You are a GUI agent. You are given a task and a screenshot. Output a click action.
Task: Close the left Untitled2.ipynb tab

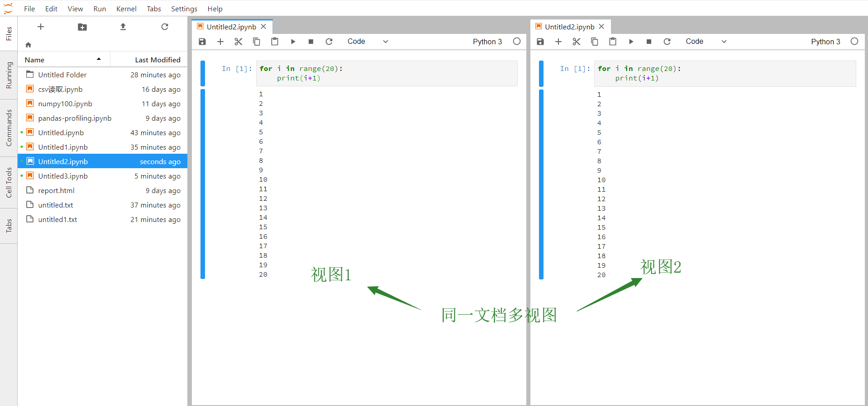pyautogui.click(x=263, y=27)
